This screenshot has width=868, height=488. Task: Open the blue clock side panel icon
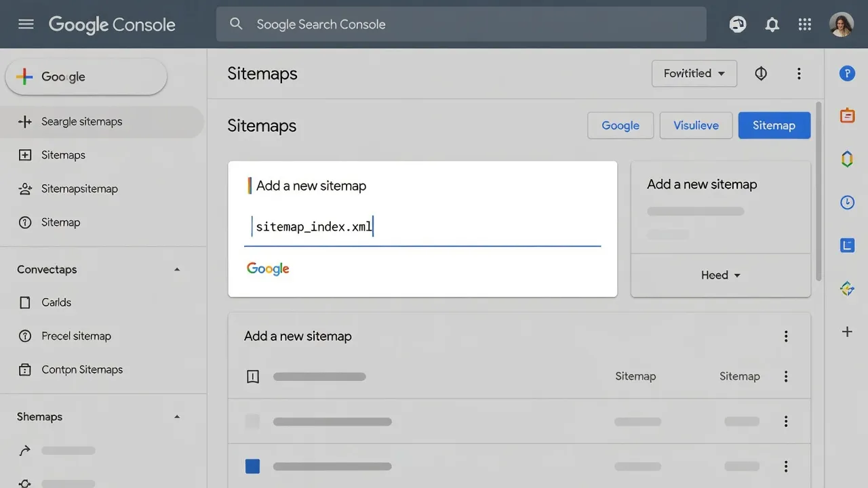point(847,202)
